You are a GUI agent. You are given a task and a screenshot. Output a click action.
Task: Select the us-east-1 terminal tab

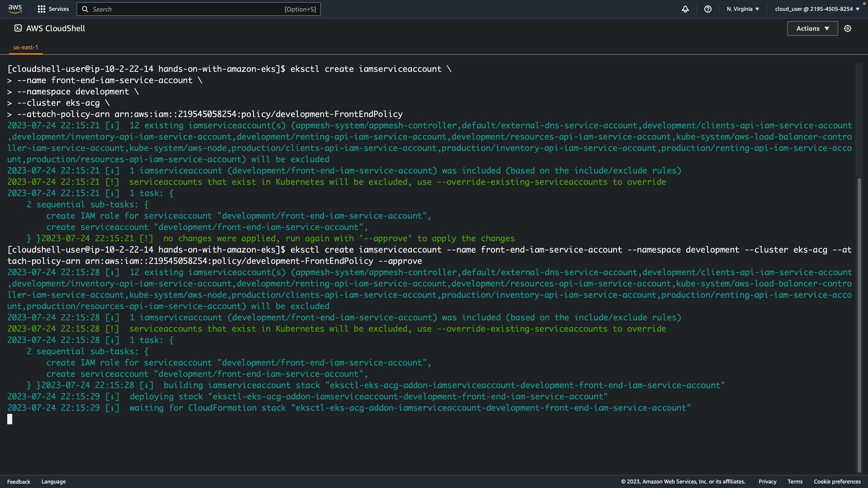tap(26, 47)
